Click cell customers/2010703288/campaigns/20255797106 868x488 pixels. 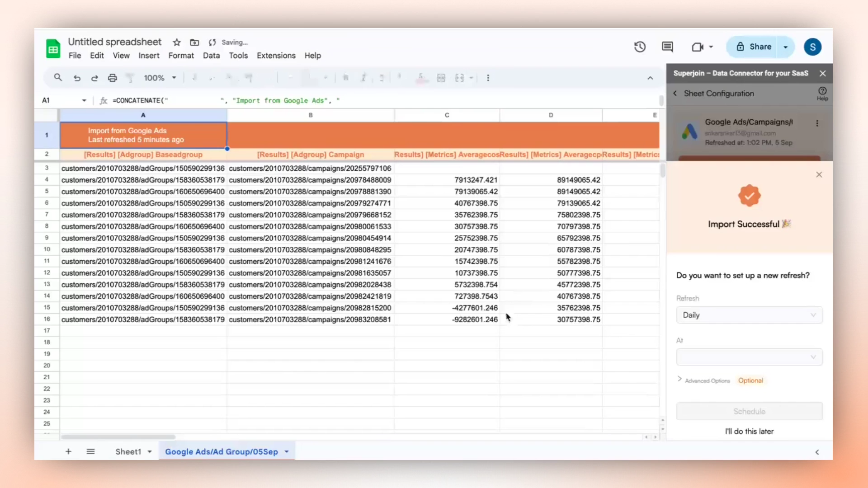pos(311,168)
